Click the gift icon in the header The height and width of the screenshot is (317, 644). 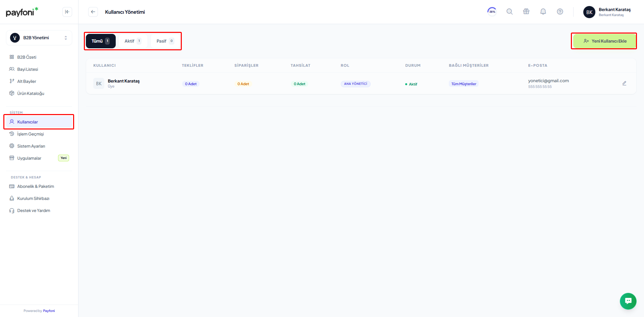526,11
